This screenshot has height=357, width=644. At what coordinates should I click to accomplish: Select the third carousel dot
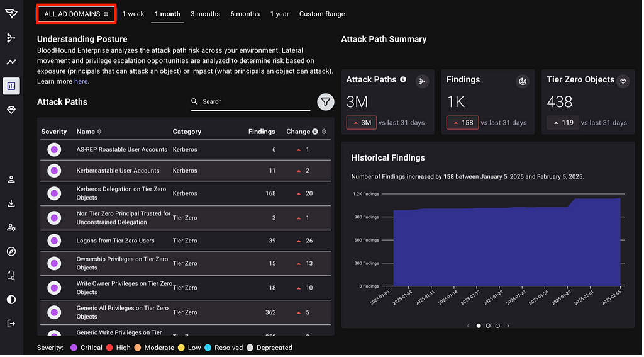497,326
